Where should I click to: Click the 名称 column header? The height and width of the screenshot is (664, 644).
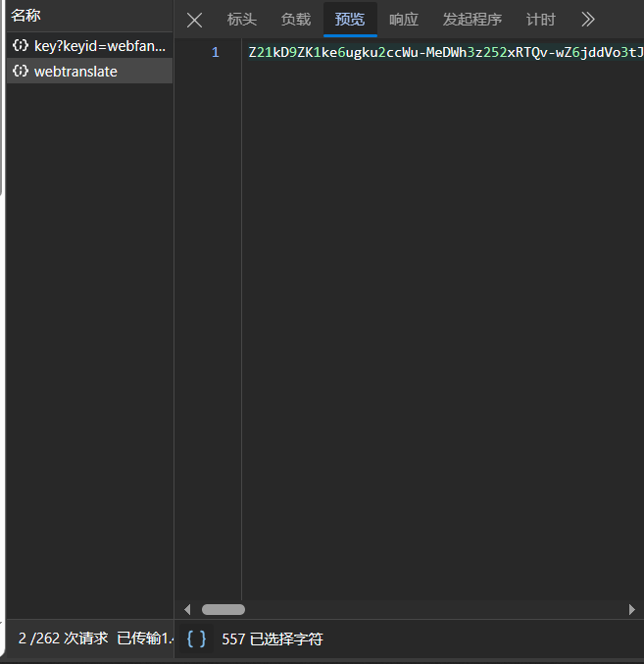pyautogui.click(x=26, y=16)
